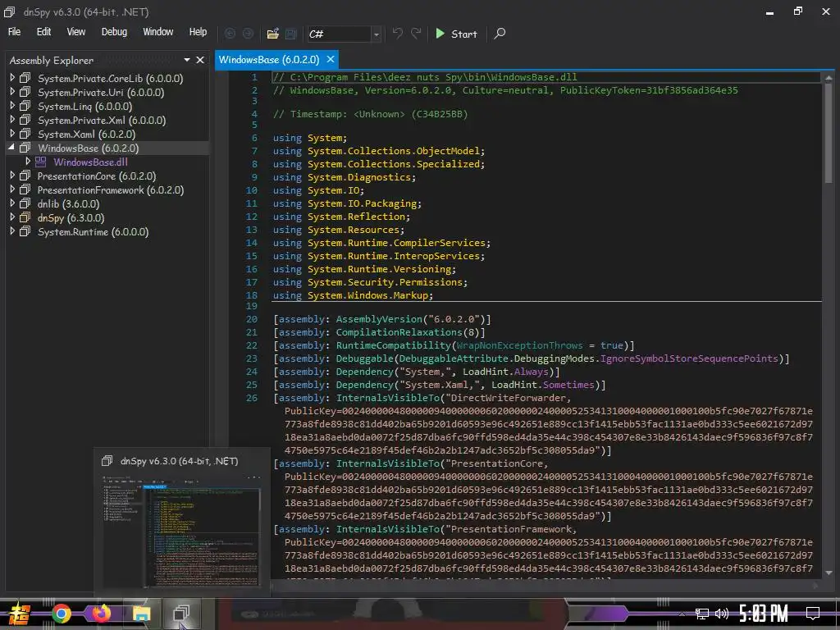The image size is (840, 630).
Task: Open Assembly Explorer panel options arrow
Action: (x=187, y=60)
